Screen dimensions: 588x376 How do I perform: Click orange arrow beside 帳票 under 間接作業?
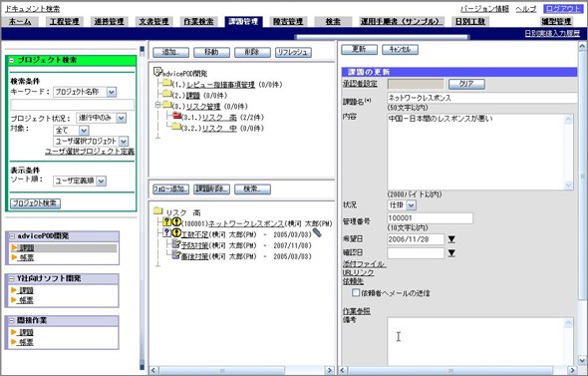point(14,342)
